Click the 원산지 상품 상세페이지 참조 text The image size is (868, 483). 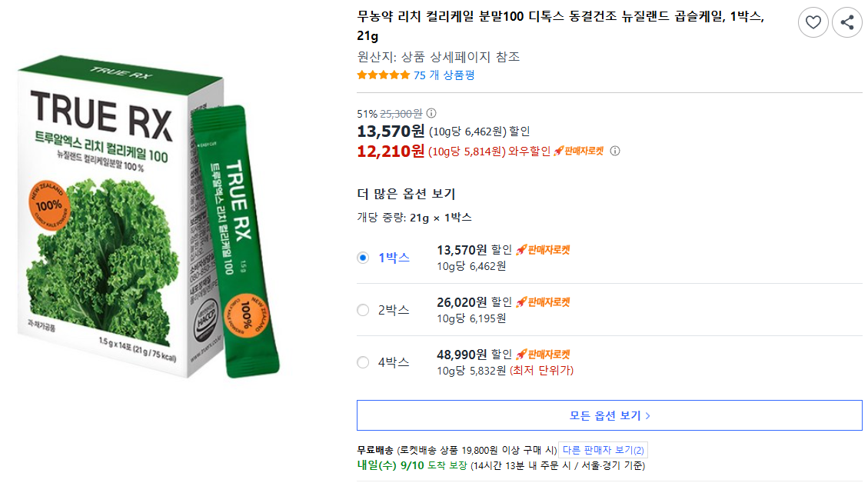pyautogui.click(x=438, y=57)
